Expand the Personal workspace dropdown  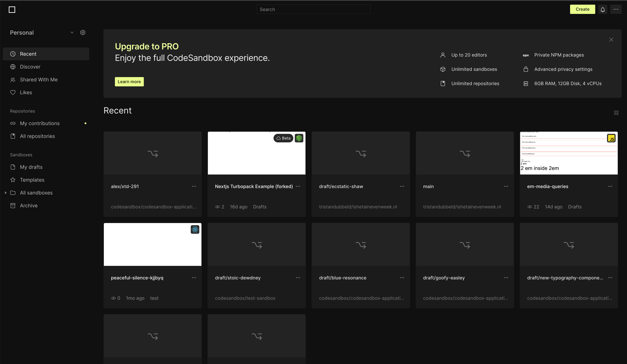72,33
